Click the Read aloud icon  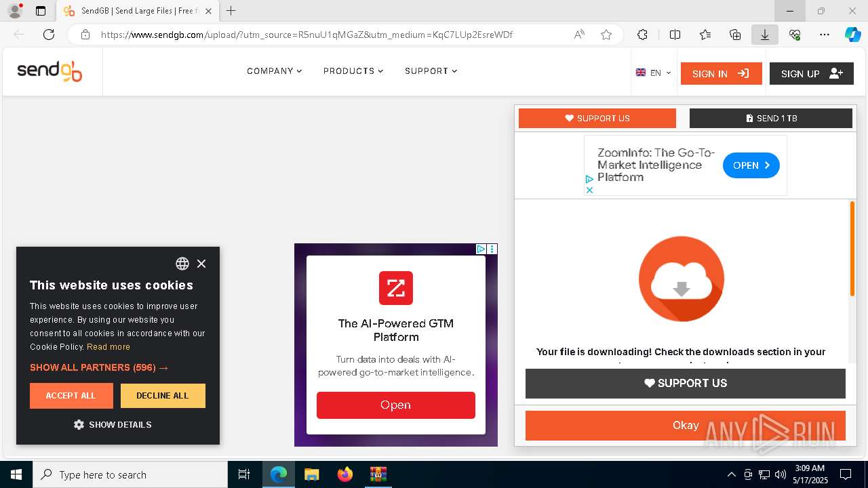click(x=579, y=35)
